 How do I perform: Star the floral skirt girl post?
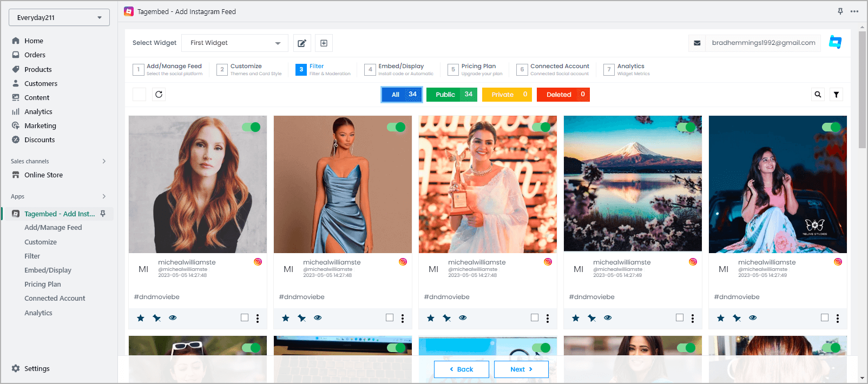(x=721, y=318)
